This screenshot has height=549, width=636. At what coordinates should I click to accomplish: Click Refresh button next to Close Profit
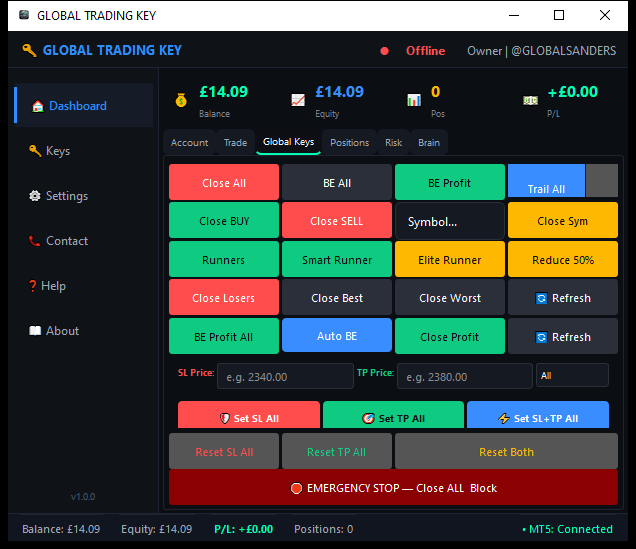coord(563,337)
